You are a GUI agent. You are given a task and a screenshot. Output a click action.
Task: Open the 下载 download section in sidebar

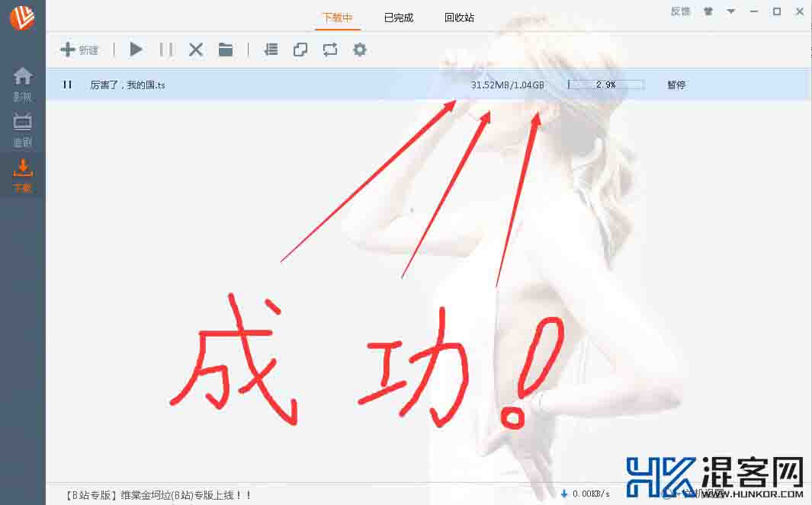coord(22,175)
